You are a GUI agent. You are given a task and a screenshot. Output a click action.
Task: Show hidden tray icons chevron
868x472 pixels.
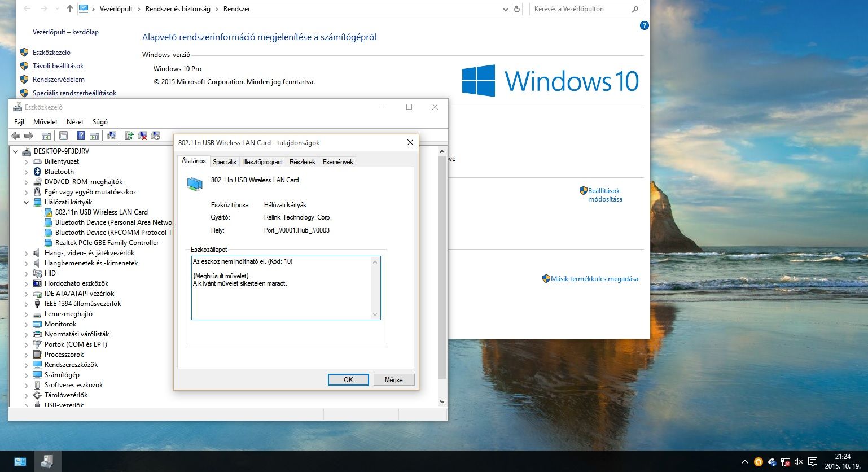click(x=745, y=462)
